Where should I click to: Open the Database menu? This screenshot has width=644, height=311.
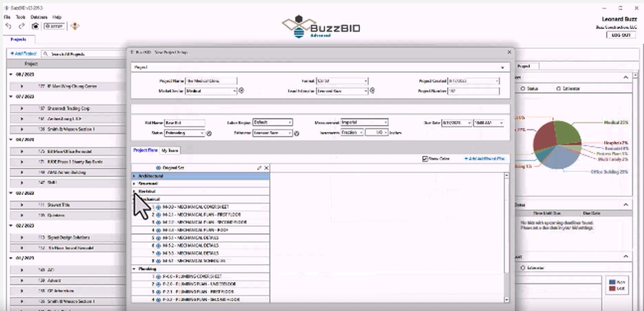[39, 17]
